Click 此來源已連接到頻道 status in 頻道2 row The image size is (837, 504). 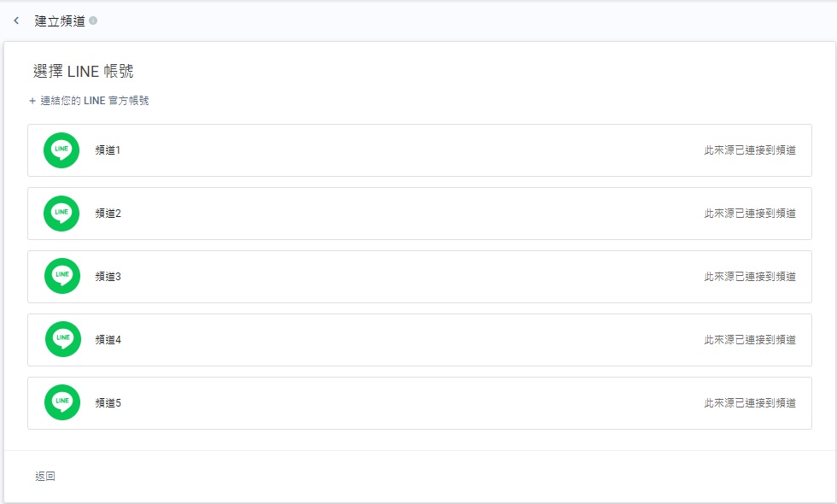pos(750,214)
